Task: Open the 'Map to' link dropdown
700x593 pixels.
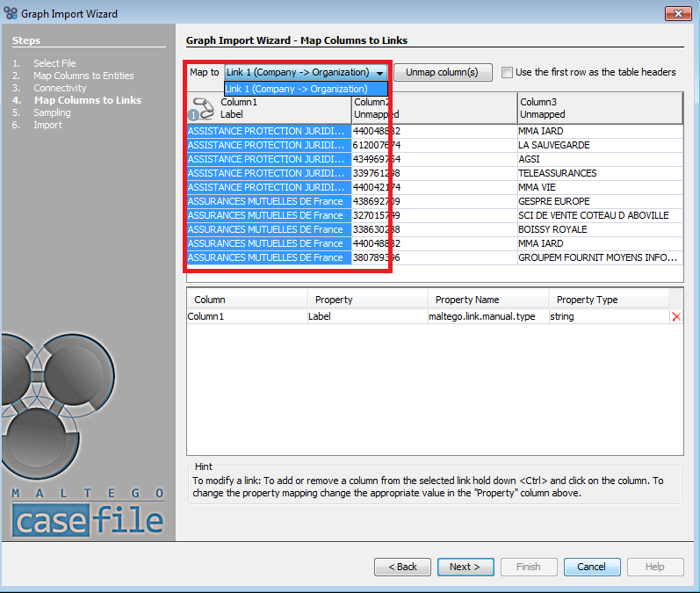Action: click(x=306, y=72)
